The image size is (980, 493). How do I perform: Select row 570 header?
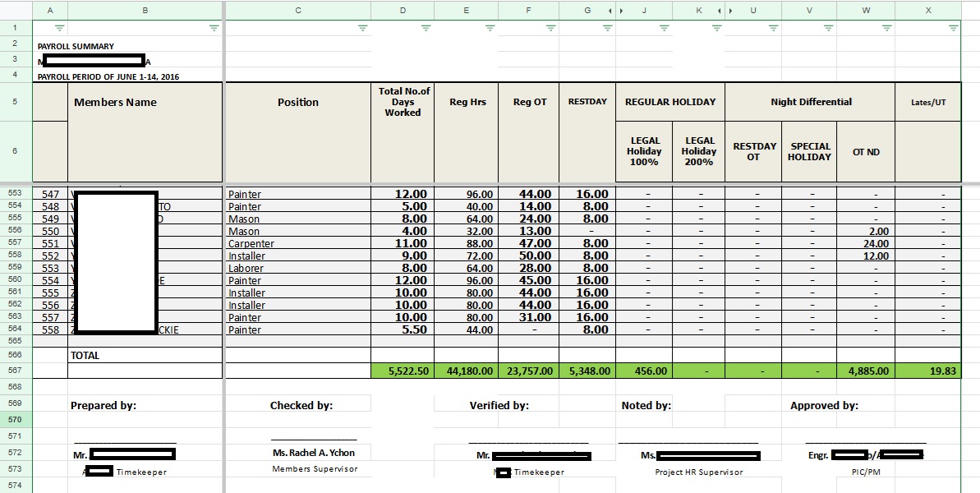[x=16, y=420]
